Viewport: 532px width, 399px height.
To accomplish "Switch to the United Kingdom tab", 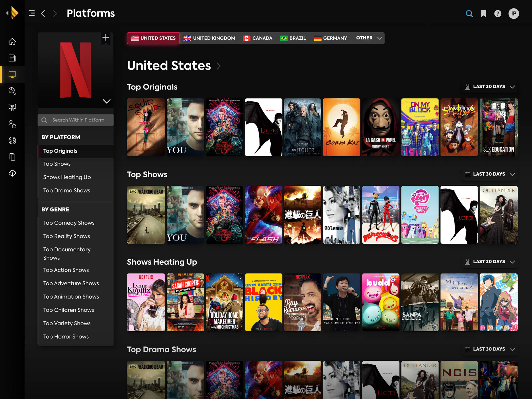I will [209, 38].
